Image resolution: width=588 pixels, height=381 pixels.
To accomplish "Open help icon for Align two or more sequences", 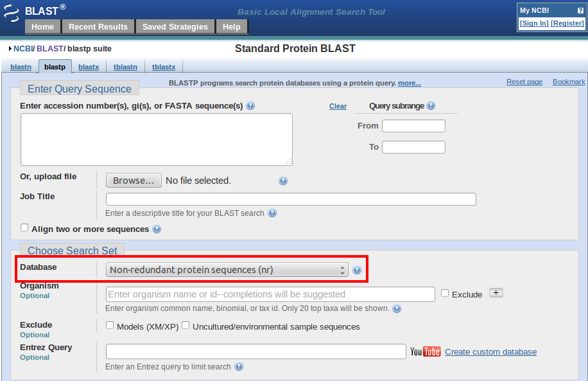I will point(157,229).
